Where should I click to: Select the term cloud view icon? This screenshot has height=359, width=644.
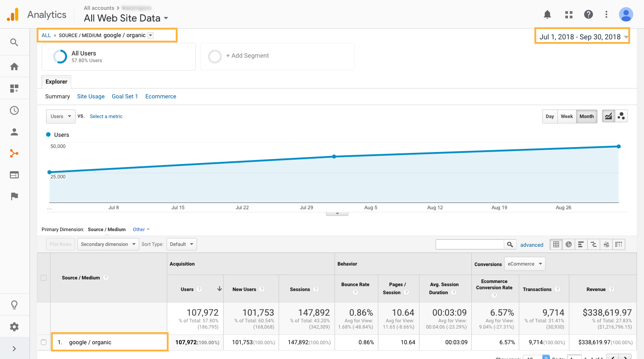point(606,245)
